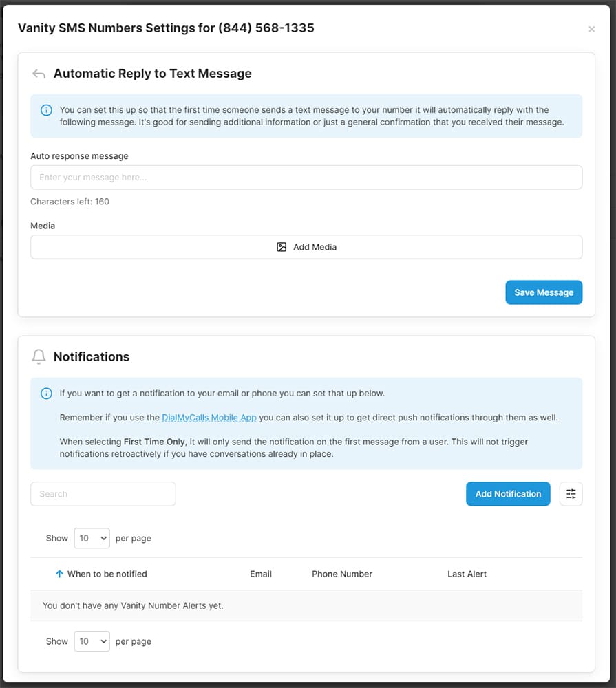The image size is (616, 688).
Task: Sort by the Phone Number column header
Action: point(342,574)
